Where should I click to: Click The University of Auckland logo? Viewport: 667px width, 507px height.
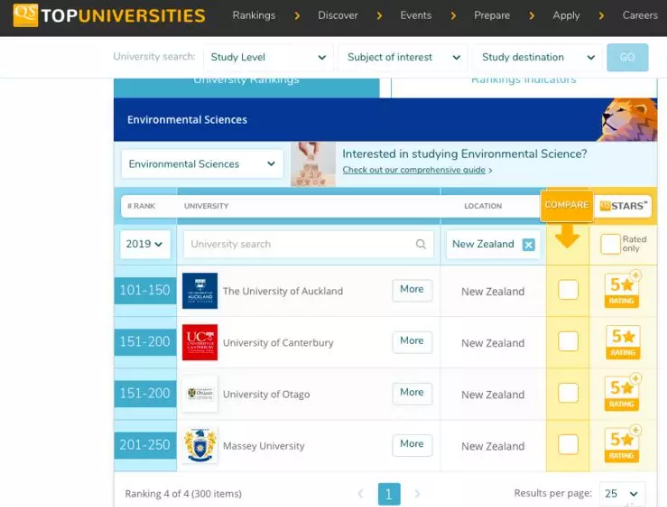tap(200, 291)
